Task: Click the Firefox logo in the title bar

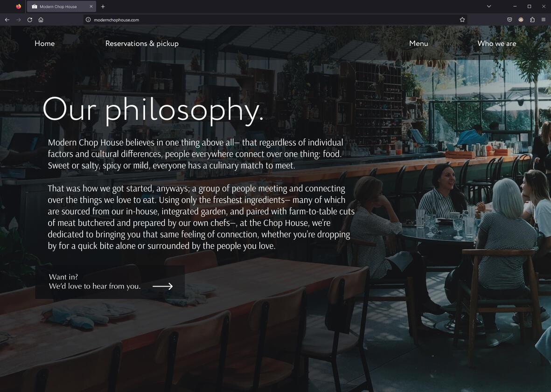Action: click(18, 7)
